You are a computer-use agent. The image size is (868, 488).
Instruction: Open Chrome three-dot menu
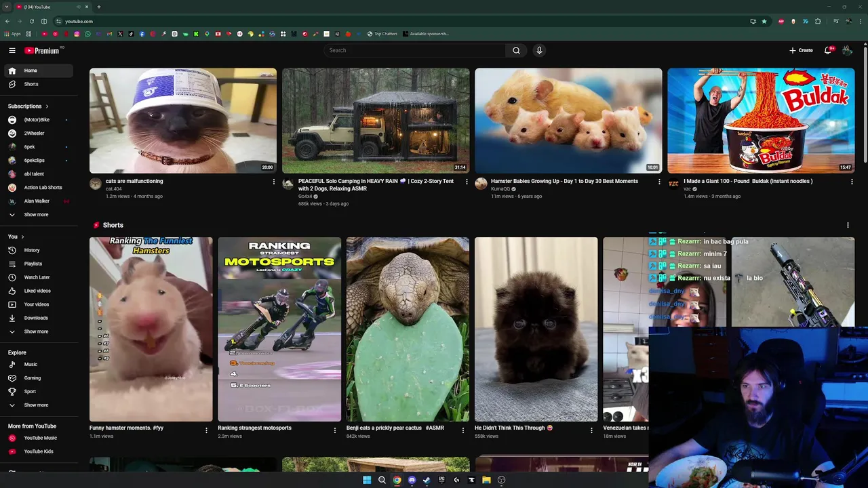[861, 21]
